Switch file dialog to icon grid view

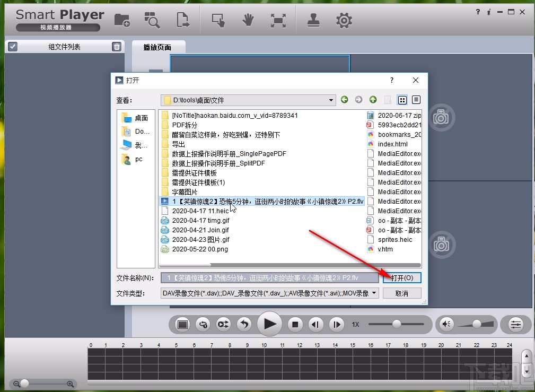pos(402,100)
